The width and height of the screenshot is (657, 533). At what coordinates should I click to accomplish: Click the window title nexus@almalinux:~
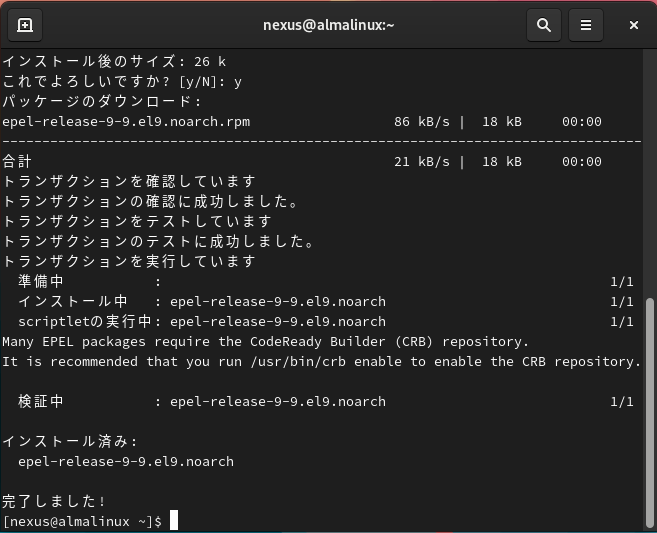(329, 25)
